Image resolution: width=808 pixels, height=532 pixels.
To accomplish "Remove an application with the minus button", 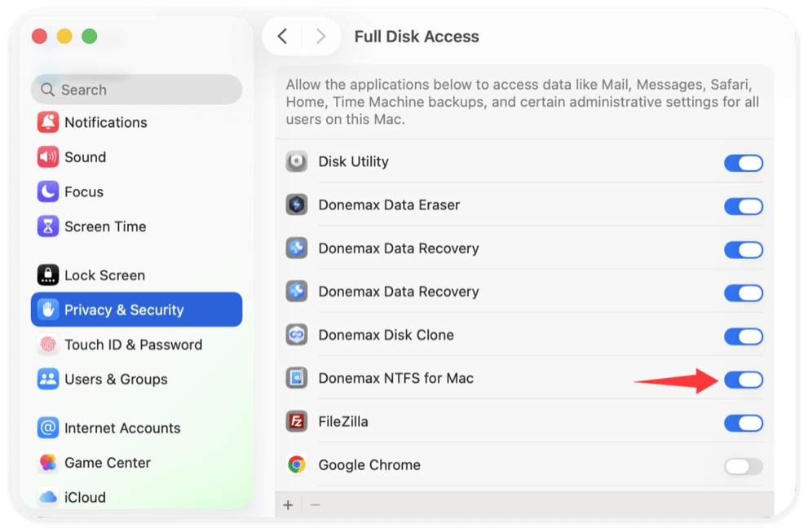I will [x=315, y=504].
